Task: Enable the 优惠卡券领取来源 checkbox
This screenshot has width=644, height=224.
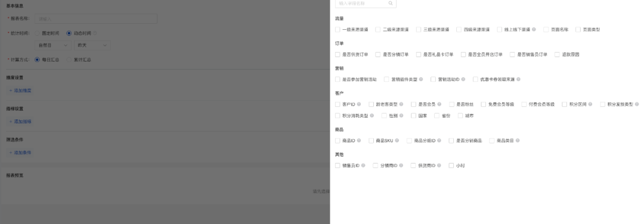Action: coord(475,79)
